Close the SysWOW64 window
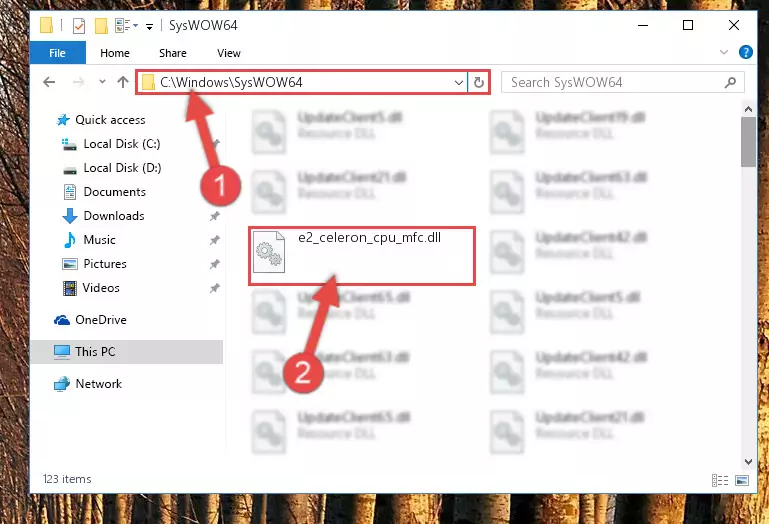The image size is (769, 524). (734, 25)
